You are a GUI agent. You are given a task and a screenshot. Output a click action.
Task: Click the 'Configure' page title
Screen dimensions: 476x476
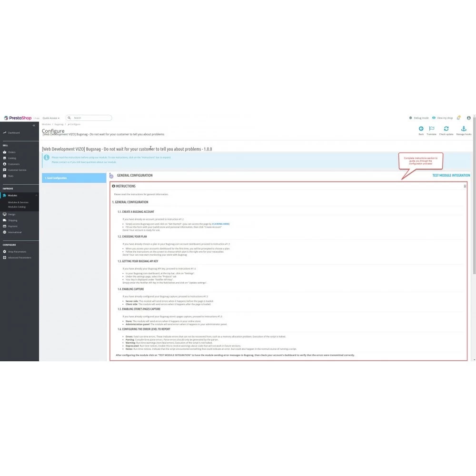53,131
